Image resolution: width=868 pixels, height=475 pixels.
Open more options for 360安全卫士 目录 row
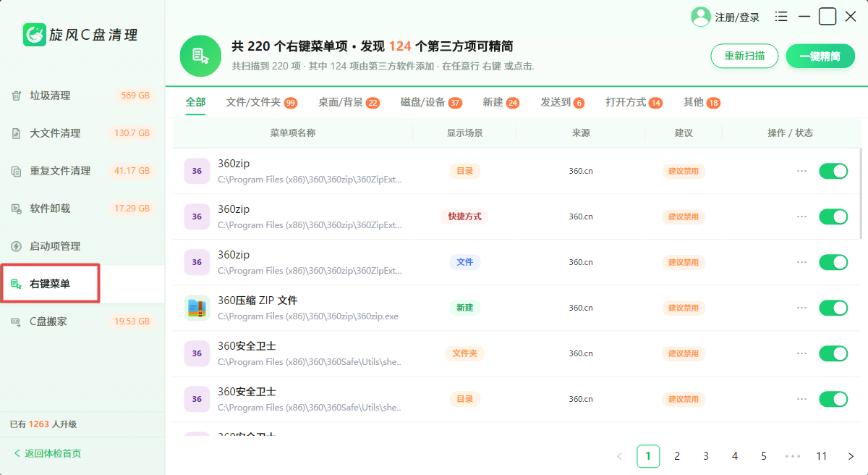pos(801,399)
